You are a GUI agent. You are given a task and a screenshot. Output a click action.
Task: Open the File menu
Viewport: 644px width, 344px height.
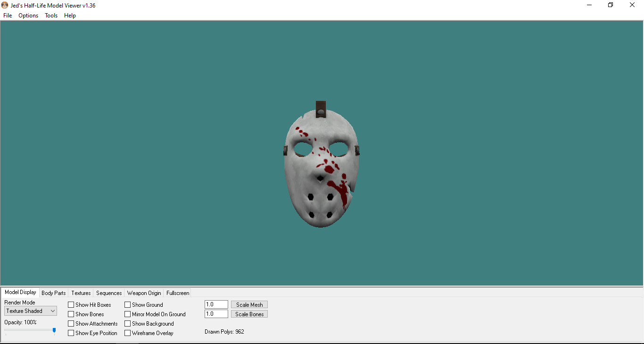click(x=8, y=16)
